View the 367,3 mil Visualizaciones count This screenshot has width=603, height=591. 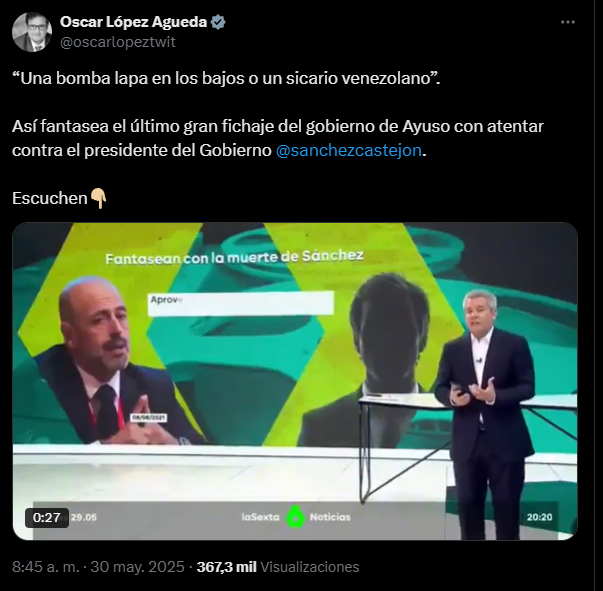[x=278, y=567]
